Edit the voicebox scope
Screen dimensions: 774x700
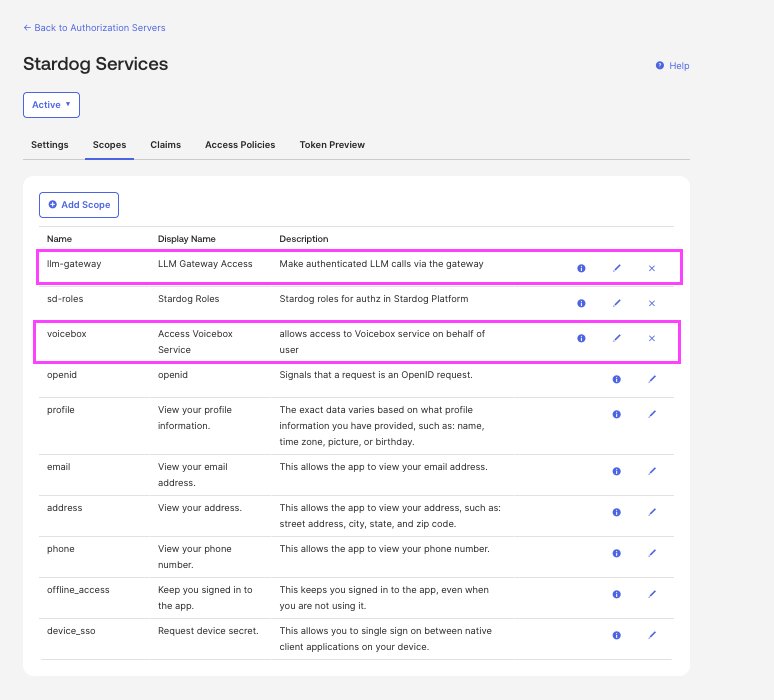pyautogui.click(x=617, y=338)
